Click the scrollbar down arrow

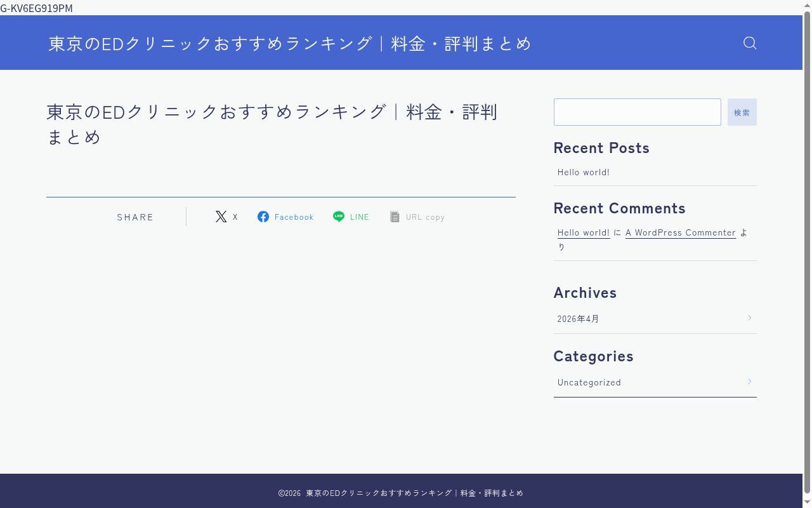pos(807,503)
